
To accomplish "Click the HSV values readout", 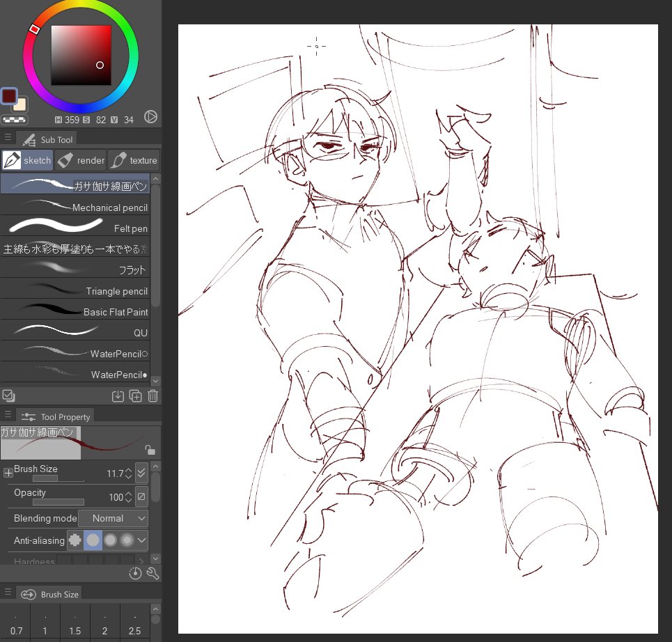I will [94, 120].
